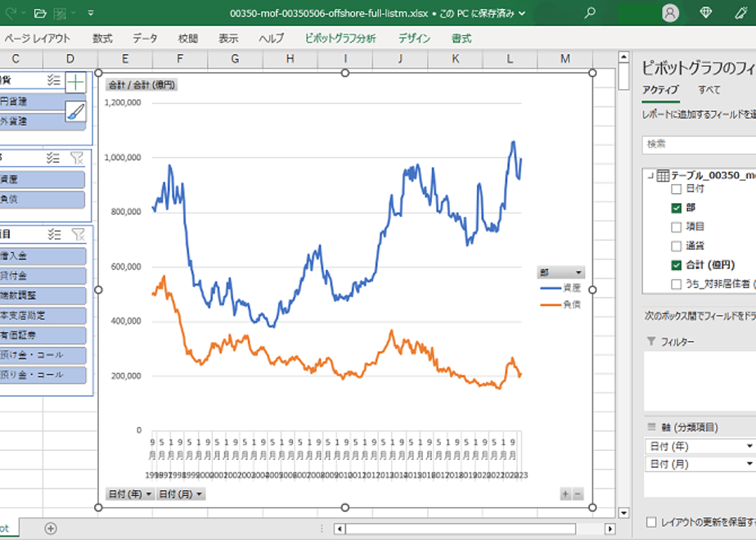Toggle multi-select on the 部 slicer
Image resolution: width=756 pixels, height=540 pixels.
[53, 158]
